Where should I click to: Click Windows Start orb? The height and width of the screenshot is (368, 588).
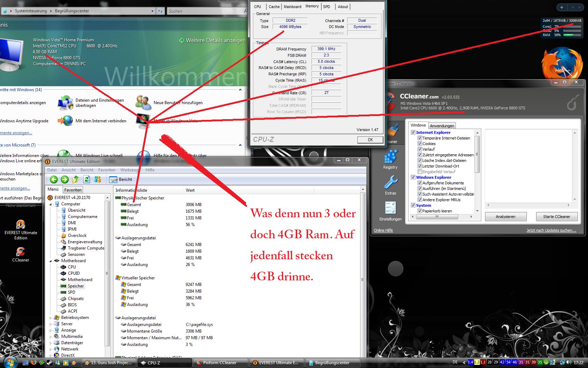(9, 362)
